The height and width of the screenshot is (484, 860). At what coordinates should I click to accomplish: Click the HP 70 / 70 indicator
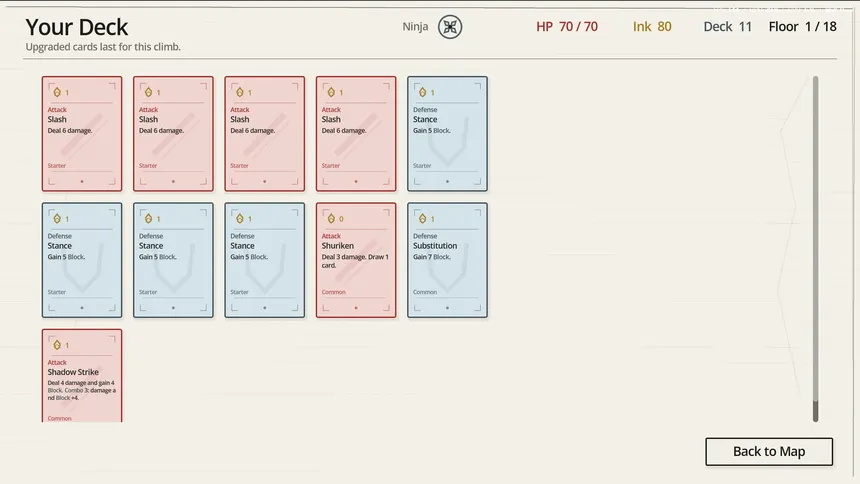coord(567,26)
